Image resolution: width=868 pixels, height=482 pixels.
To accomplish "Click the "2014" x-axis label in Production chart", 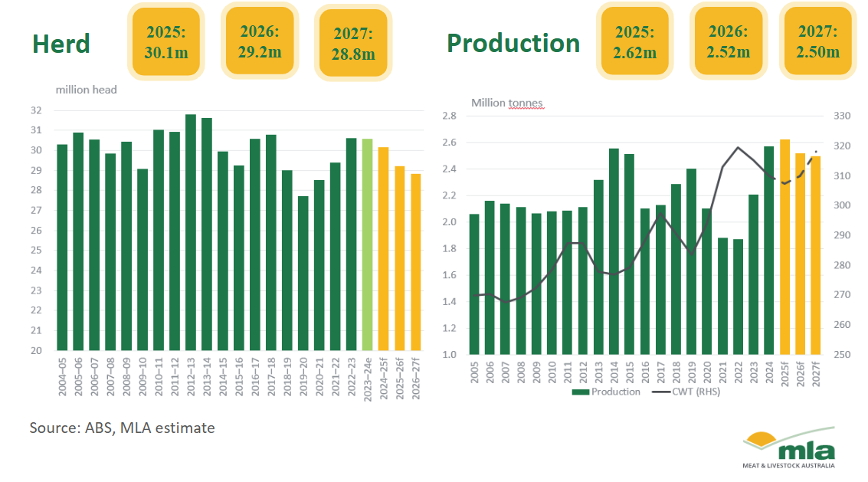I will click(x=614, y=372).
